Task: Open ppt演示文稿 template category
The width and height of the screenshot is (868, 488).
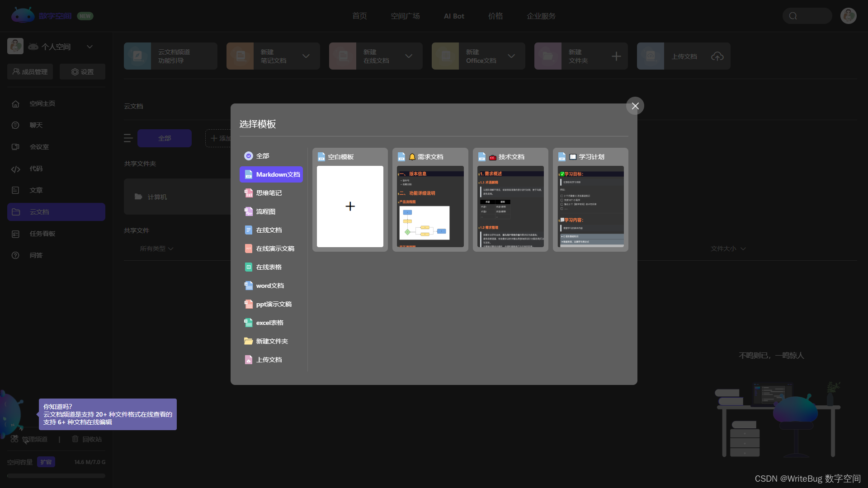Action: coord(274,304)
